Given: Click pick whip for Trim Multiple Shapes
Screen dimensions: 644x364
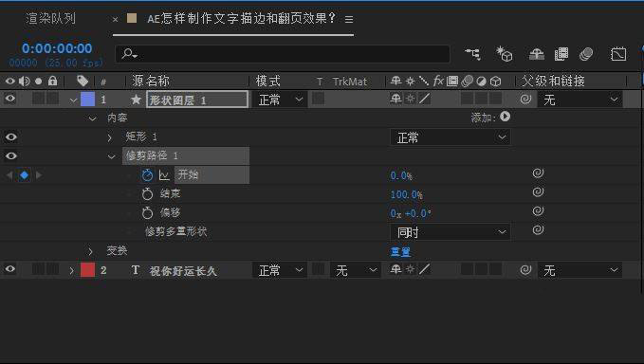Looking at the screenshot, I should point(538,229).
